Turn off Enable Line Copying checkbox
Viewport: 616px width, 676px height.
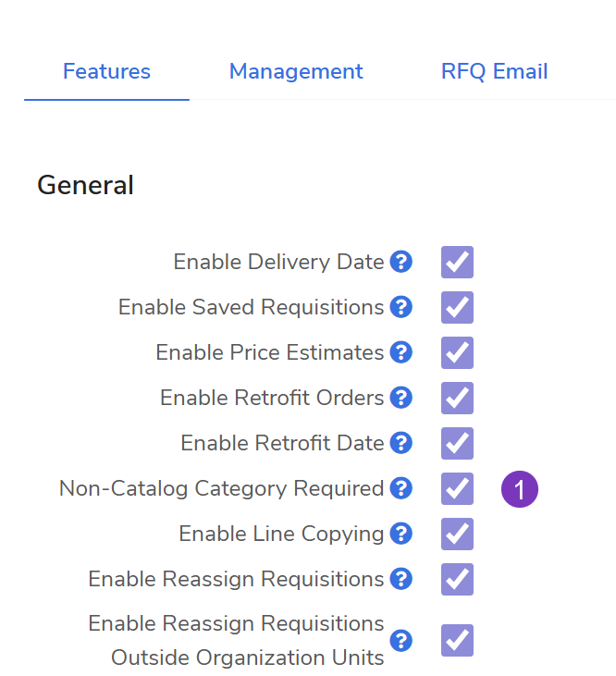(x=457, y=535)
